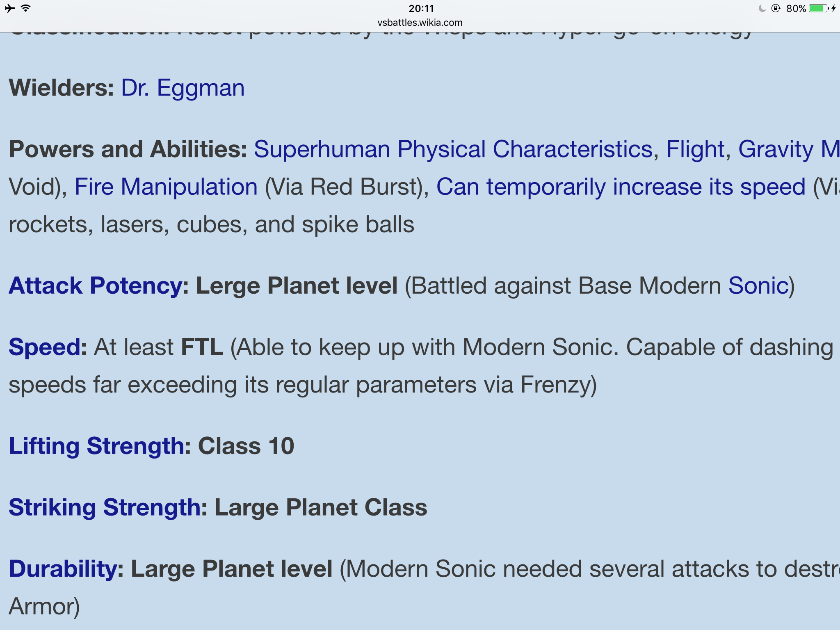Image resolution: width=840 pixels, height=630 pixels.
Task: Tap the 80% battery percentage text
Action: pyautogui.click(x=796, y=8)
